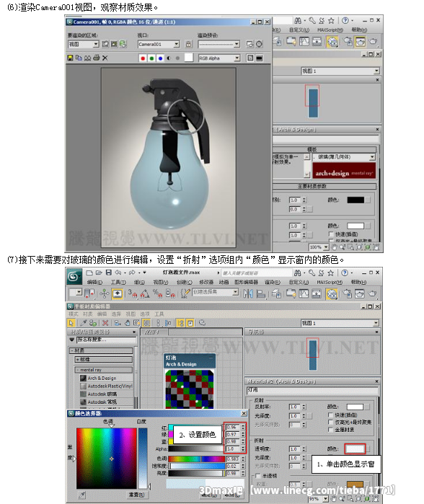Click the save image icon in render window
This screenshot has height=504, width=424.
tap(70, 58)
